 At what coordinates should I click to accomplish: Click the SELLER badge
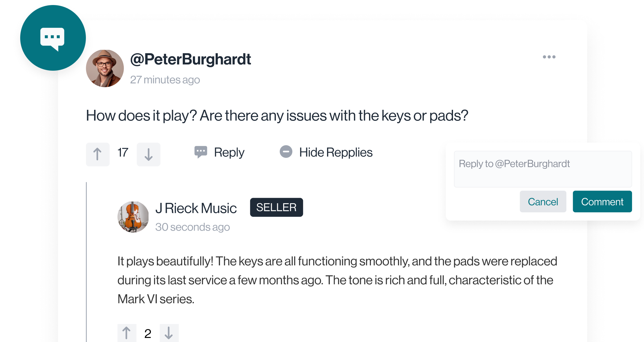(276, 207)
